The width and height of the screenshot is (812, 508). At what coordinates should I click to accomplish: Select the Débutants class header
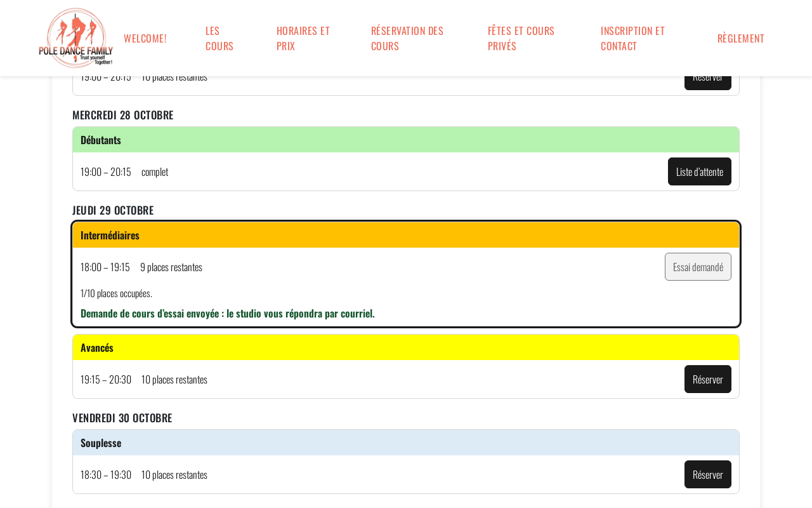[406, 140]
